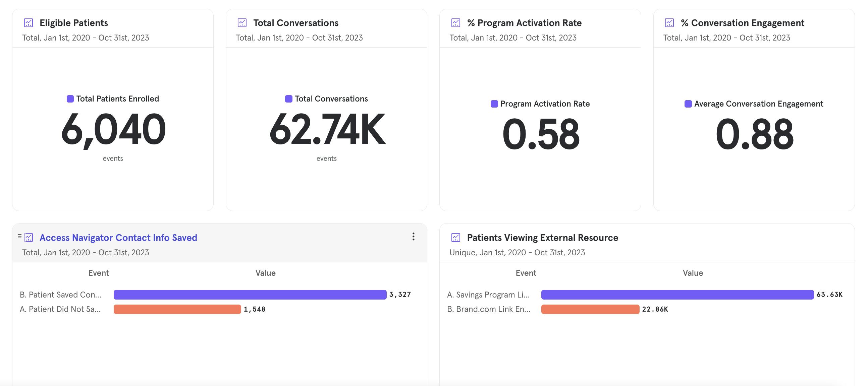Image resolution: width=868 pixels, height=386 pixels.
Task: Click the Patients Viewing External Resource report icon
Action: tap(456, 238)
